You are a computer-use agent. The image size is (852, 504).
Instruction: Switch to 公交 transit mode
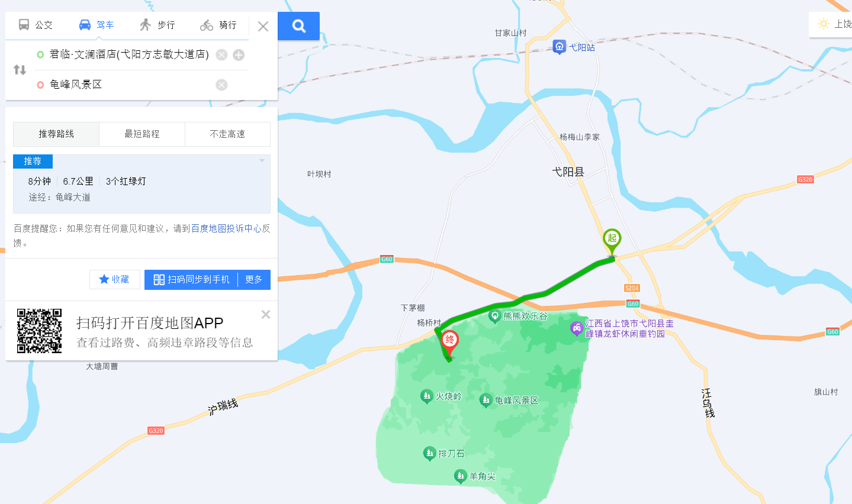click(x=36, y=25)
